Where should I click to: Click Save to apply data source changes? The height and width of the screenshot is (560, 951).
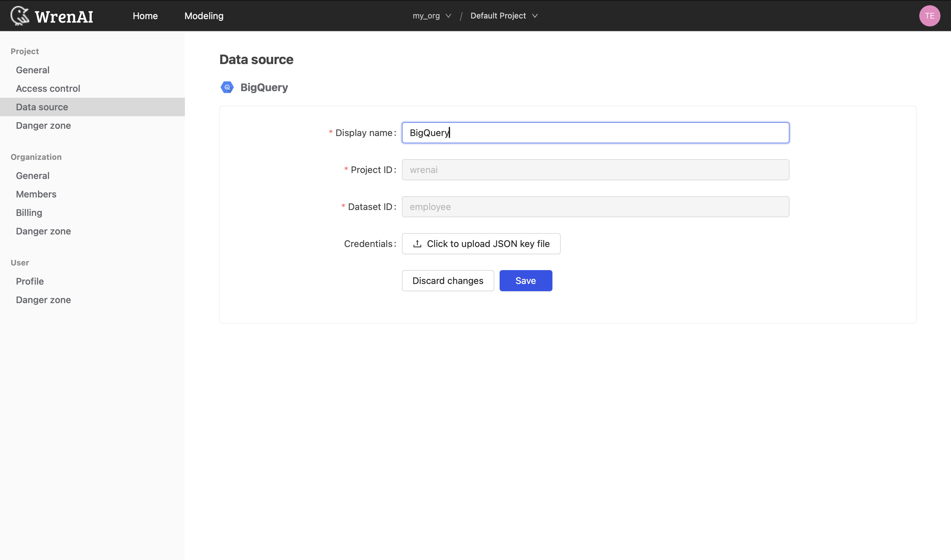point(526,280)
